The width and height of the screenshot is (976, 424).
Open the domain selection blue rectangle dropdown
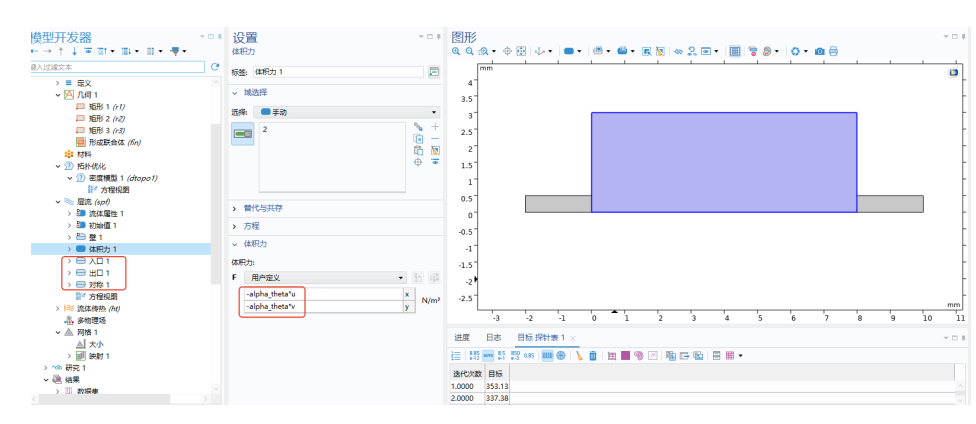pyautogui.click(x=573, y=51)
